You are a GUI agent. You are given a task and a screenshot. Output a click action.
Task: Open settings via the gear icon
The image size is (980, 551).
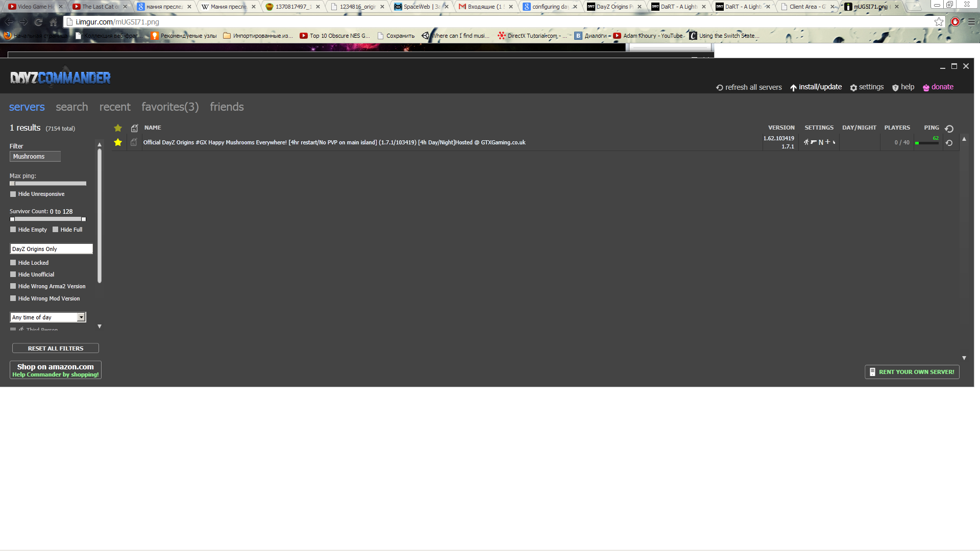pyautogui.click(x=853, y=88)
